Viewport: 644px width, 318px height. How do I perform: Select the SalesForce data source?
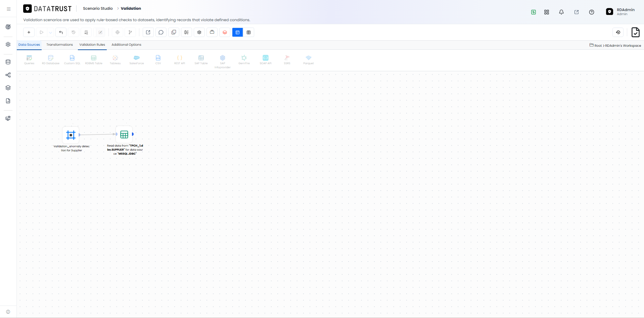(137, 60)
